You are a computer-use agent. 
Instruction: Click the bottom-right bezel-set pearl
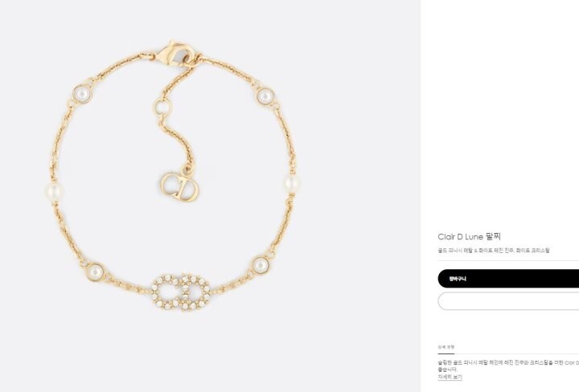261,265
